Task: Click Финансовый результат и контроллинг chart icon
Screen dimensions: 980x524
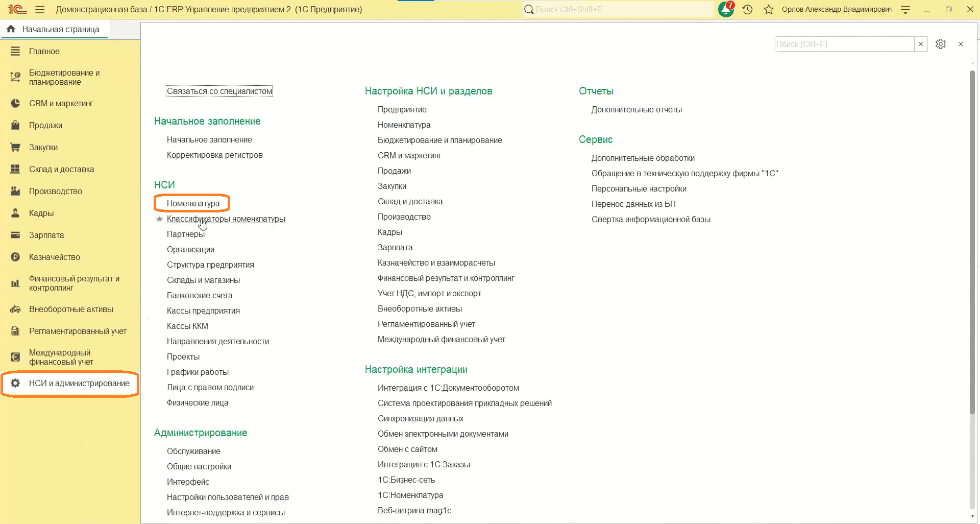Action: pos(15,283)
